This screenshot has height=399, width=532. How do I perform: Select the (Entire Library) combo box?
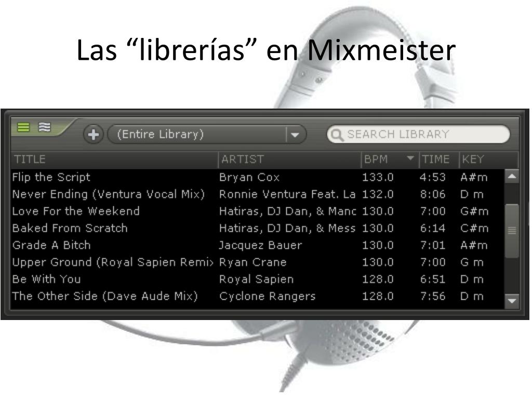click(x=207, y=135)
